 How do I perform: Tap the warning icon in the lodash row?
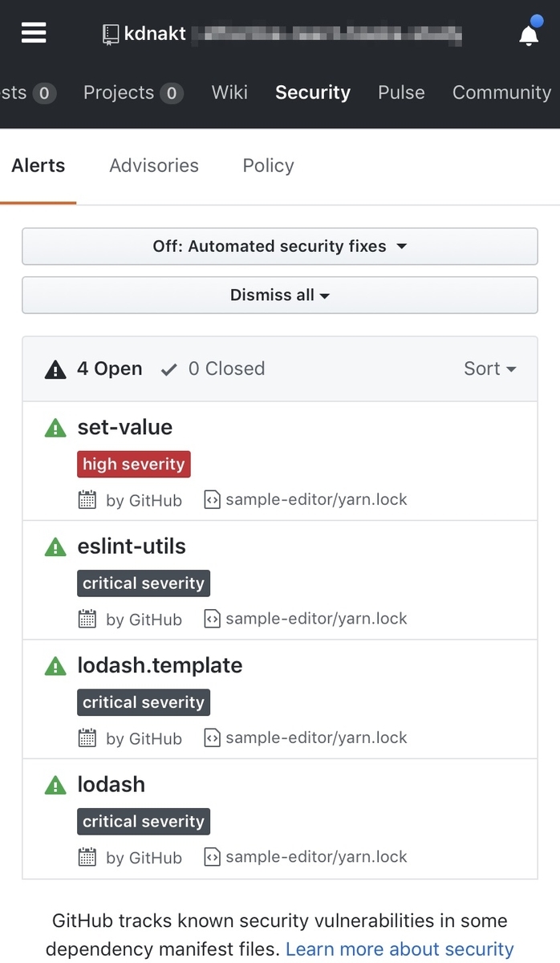click(55, 785)
